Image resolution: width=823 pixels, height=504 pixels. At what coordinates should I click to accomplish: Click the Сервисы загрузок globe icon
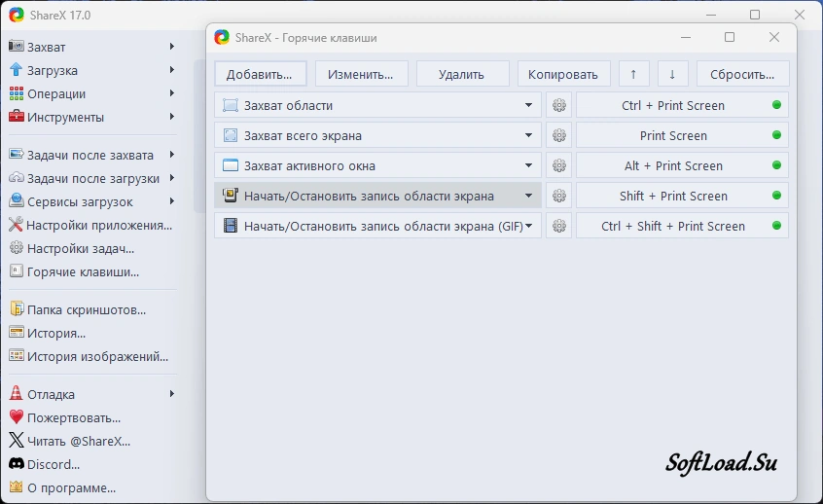17,201
